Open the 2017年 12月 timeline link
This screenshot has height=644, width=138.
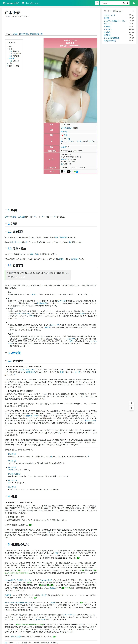[12, 481]
